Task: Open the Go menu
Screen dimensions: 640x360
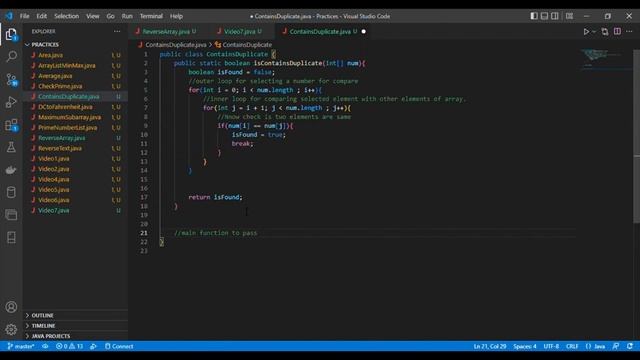Action: pos(110,16)
